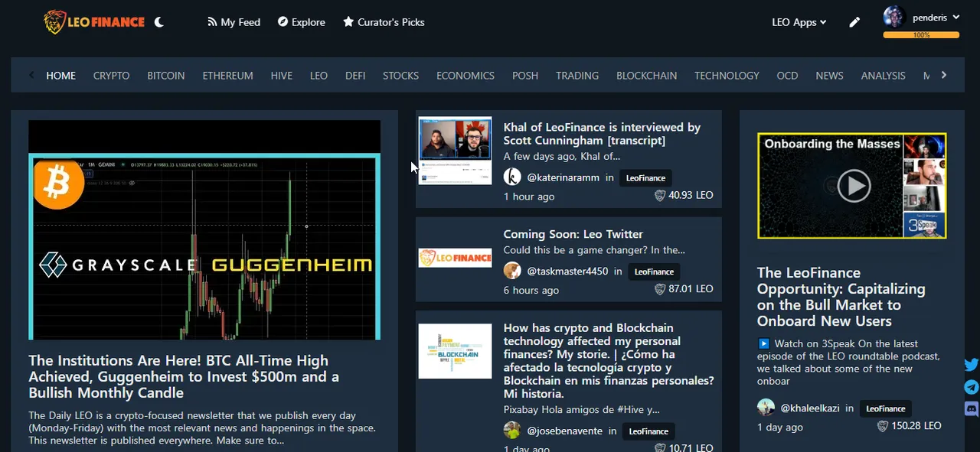Select the BLOCKCHAIN tab

click(647, 76)
